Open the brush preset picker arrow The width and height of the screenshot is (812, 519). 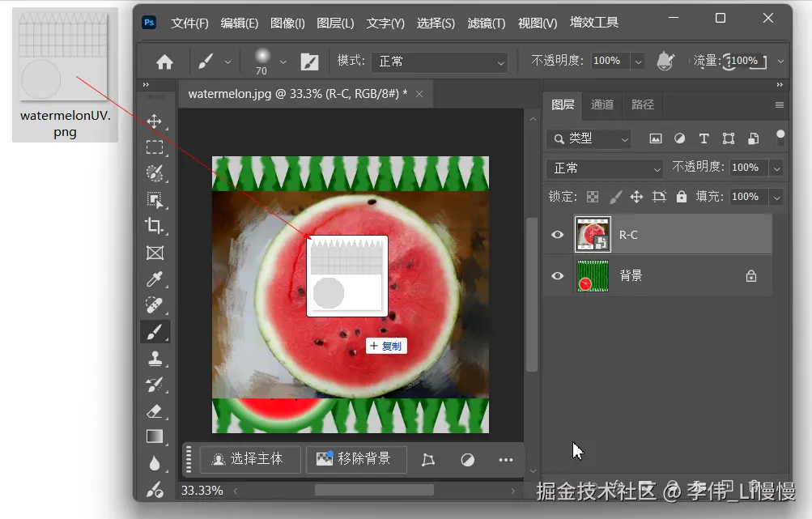pyautogui.click(x=283, y=62)
